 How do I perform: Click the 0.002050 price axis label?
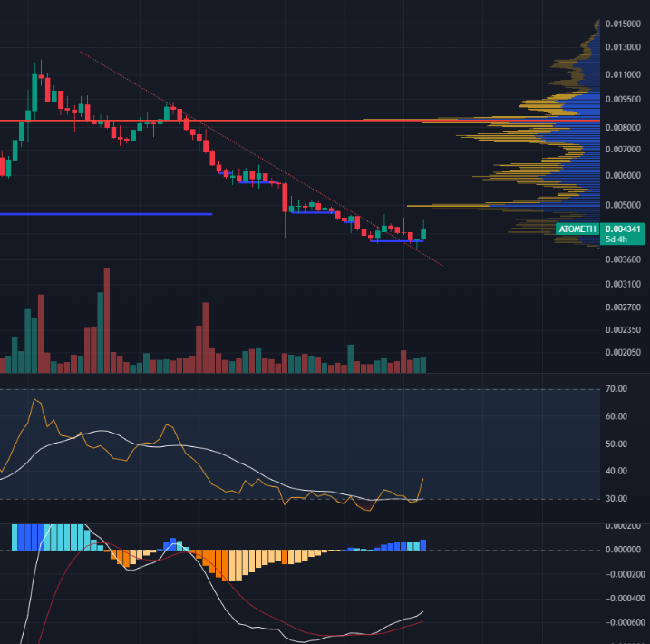click(623, 353)
